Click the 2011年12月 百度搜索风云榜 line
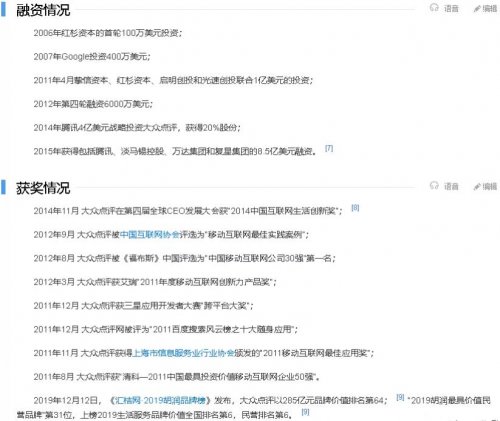 (166, 329)
